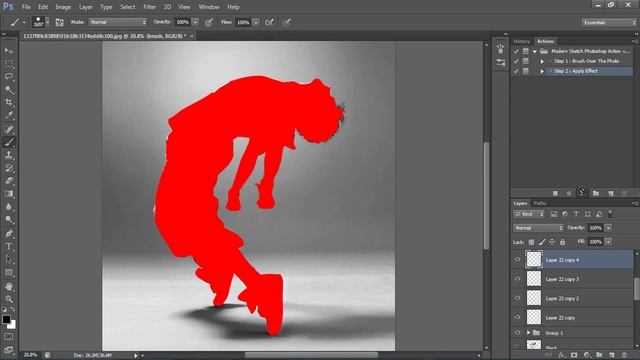This screenshot has width=640, height=360.
Task: Select the Crop tool
Action: pos(9,103)
